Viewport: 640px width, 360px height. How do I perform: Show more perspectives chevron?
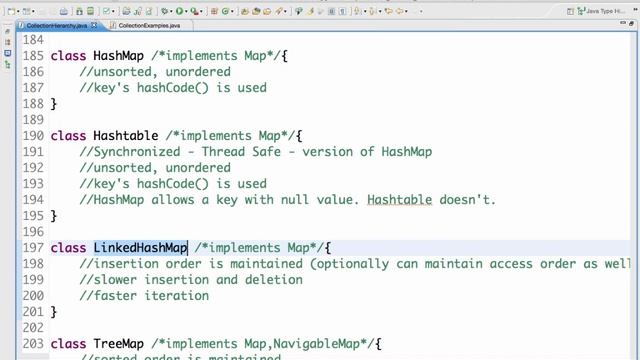pos(636,10)
